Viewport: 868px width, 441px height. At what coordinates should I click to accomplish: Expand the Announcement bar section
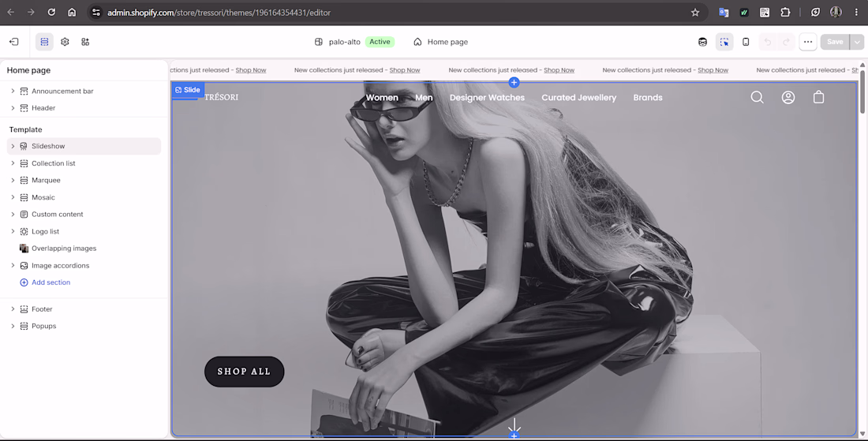(13, 91)
